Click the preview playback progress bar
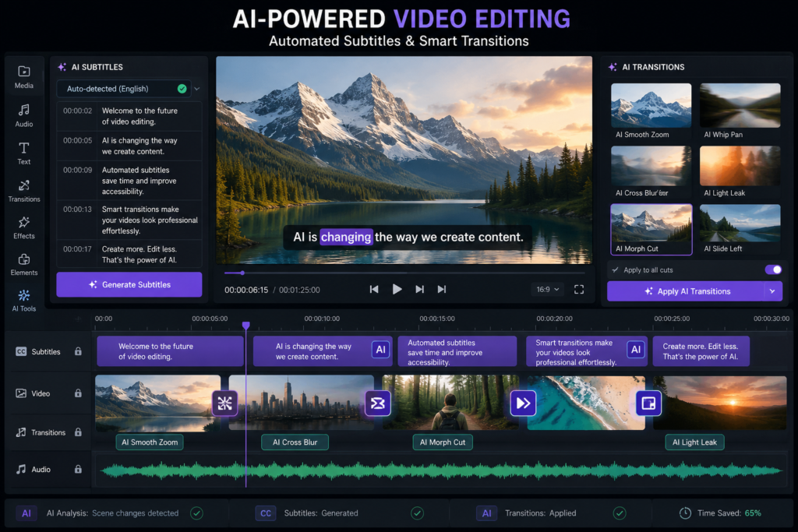The height and width of the screenshot is (532, 798). 404,273
